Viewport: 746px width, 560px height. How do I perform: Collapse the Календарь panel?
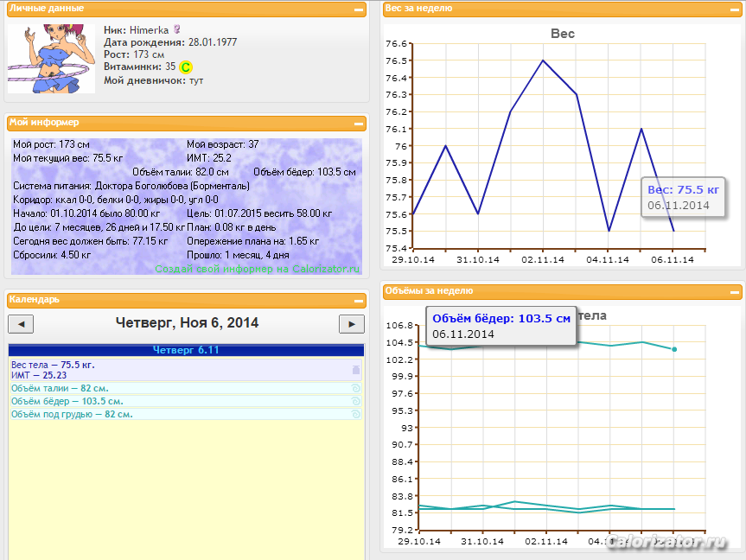click(x=358, y=300)
